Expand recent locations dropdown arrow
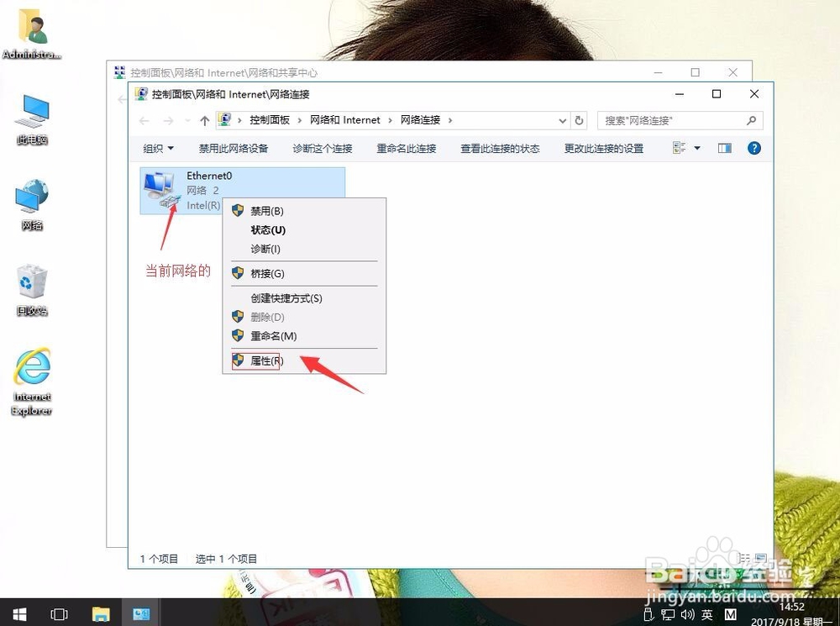The width and height of the screenshot is (840, 626). (x=187, y=121)
